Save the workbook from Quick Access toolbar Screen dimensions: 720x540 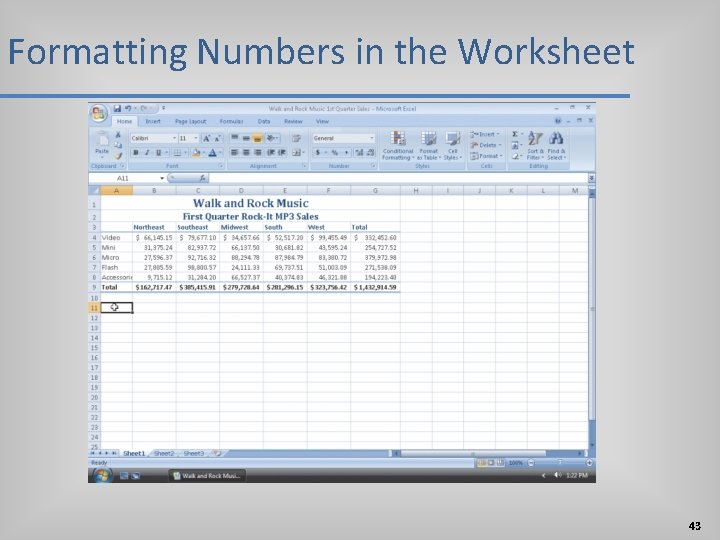click(x=117, y=108)
